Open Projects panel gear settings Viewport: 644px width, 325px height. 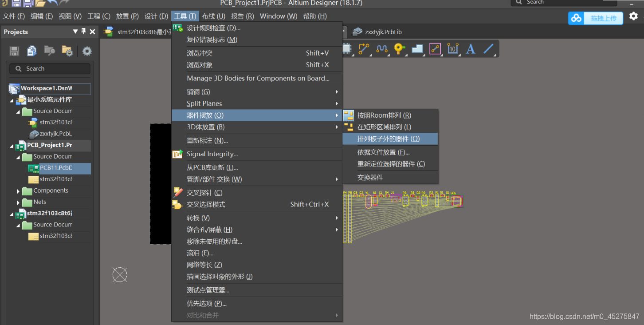pyautogui.click(x=87, y=51)
